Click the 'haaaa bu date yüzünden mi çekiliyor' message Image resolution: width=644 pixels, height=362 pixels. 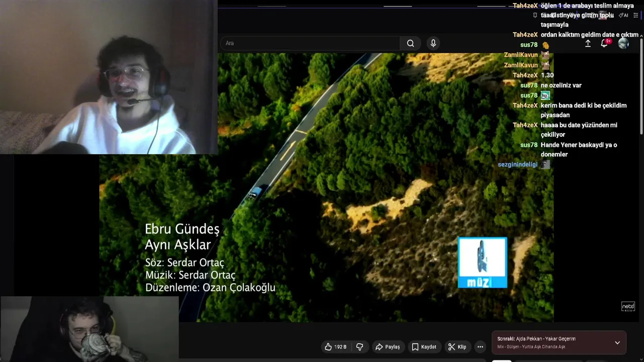click(579, 130)
